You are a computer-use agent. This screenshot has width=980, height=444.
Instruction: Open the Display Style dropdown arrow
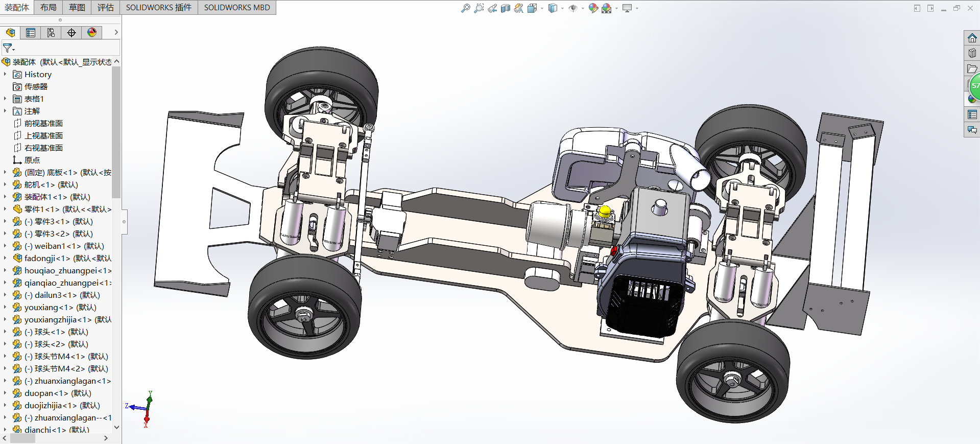coord(562,8)
